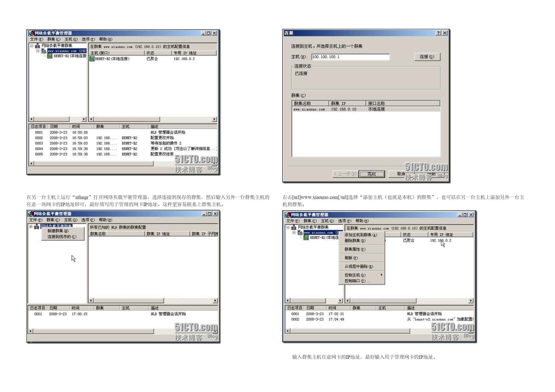Click 完成 button in connection dialog
555x392 pixels.
click(372, 174)
